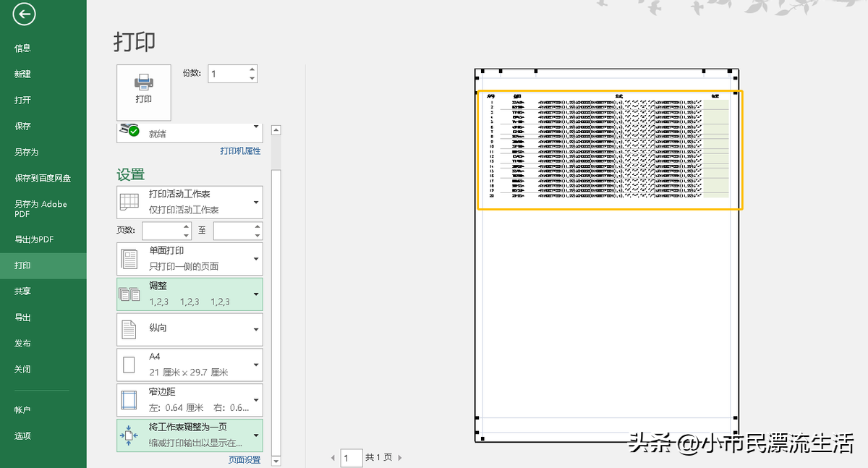The height and width of the screenshot is (468, 868).
Task: Go to next preview page arrow
Action: click(x=399, y=458)
